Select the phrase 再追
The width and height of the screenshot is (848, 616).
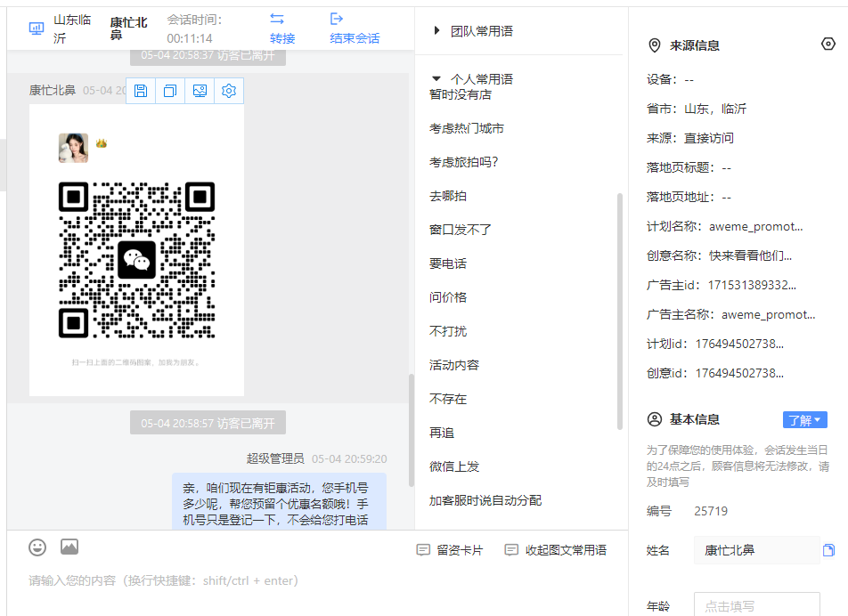pyautogui.click(x=442, y=433)
